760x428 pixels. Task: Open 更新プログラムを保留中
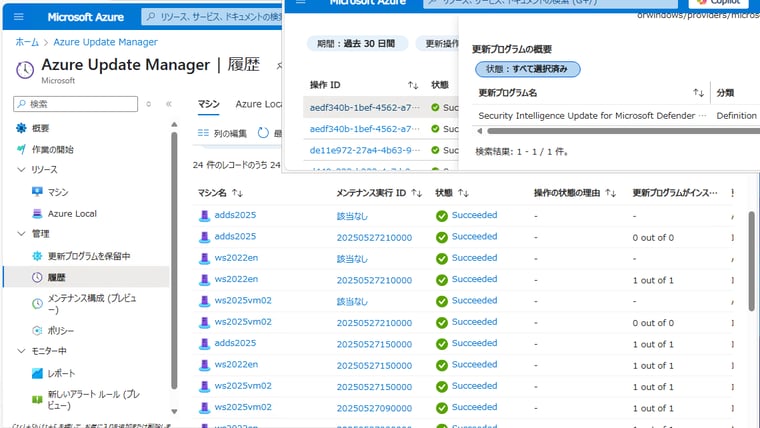coord(89,256)
